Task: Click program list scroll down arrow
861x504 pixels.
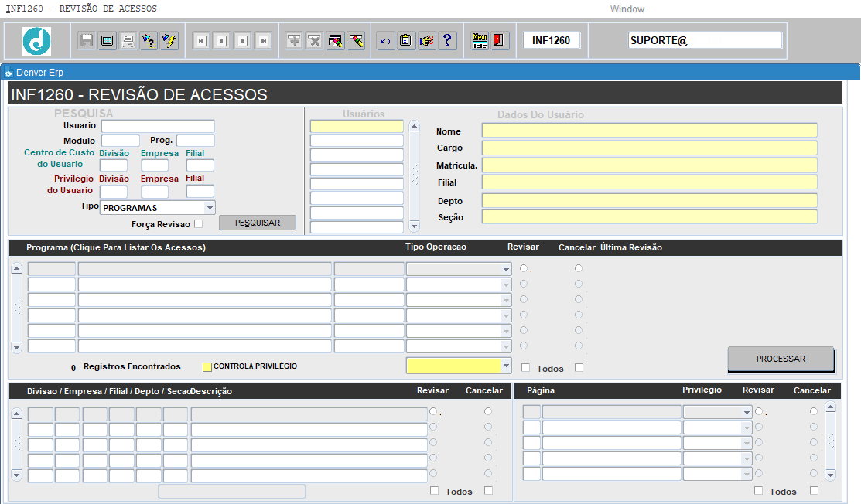Action: (x=16, y=347)
